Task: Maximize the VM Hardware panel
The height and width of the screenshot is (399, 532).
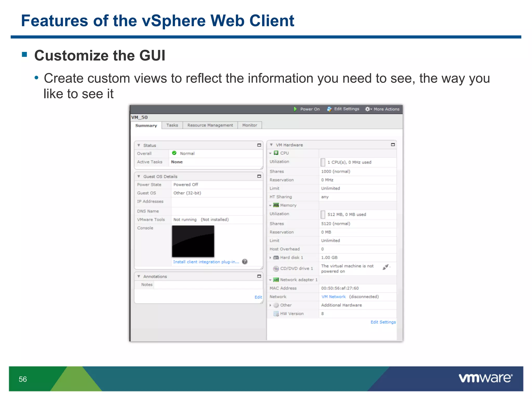Action: tap(393, 145)
